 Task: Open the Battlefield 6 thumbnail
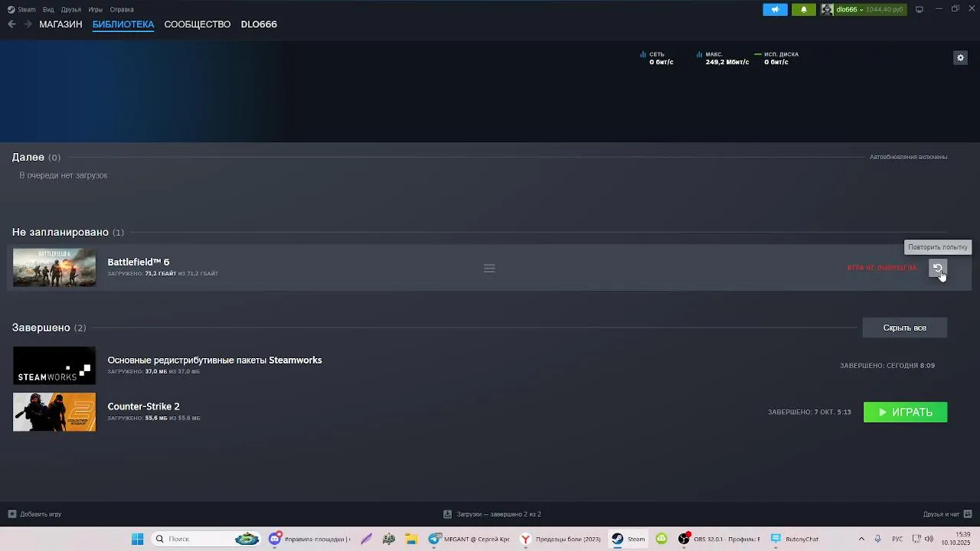click(x=54, y=267)
